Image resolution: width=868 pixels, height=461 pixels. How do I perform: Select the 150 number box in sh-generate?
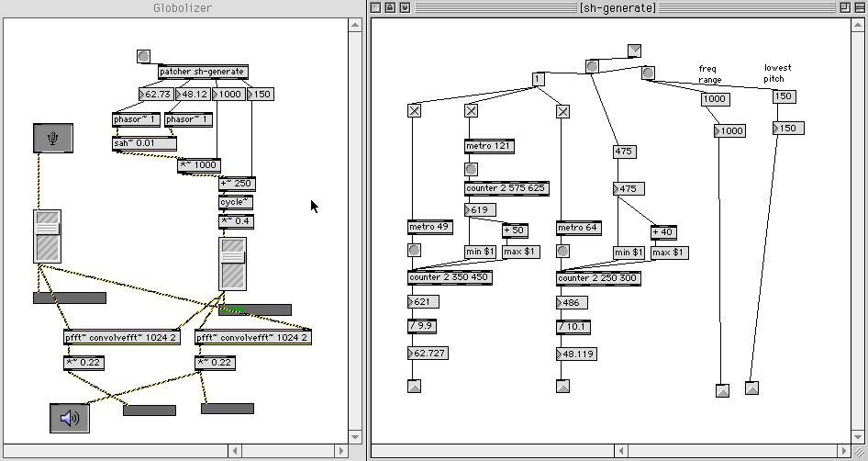coord(788,129)
